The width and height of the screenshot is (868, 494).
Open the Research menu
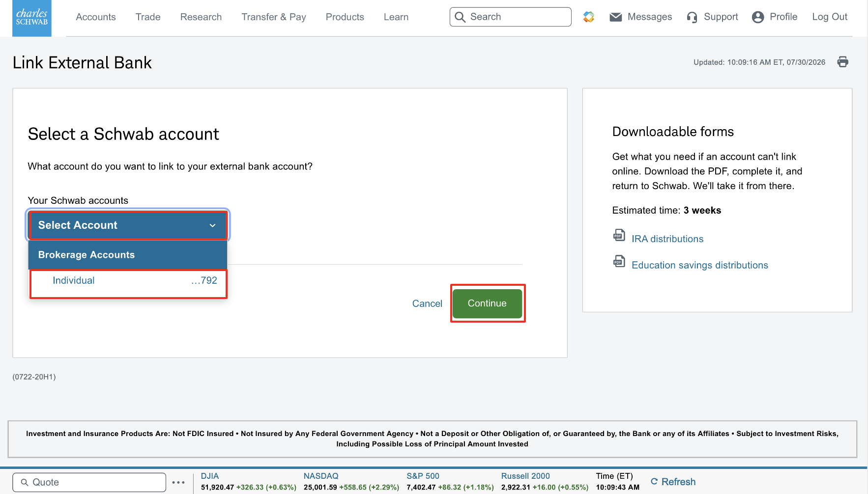click(x=201, y=17)
